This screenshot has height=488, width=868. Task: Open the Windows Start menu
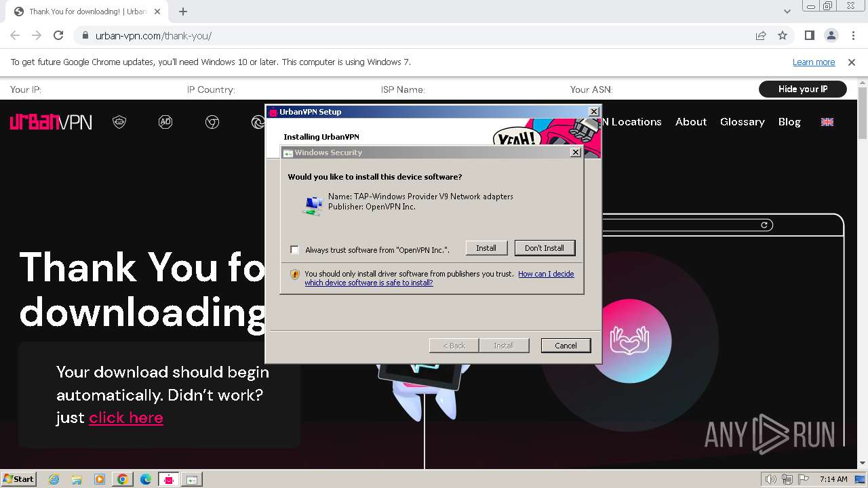19,479
